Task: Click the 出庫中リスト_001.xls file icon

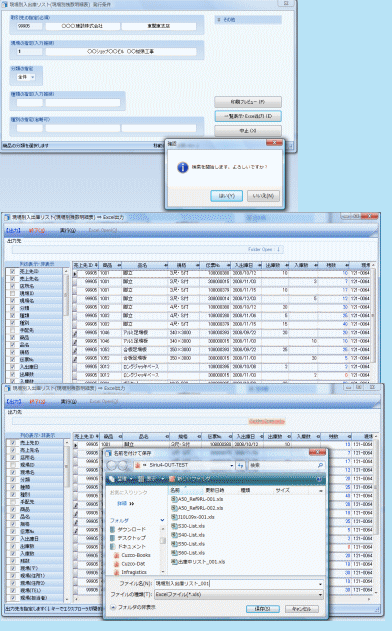Action: point(174,562)
